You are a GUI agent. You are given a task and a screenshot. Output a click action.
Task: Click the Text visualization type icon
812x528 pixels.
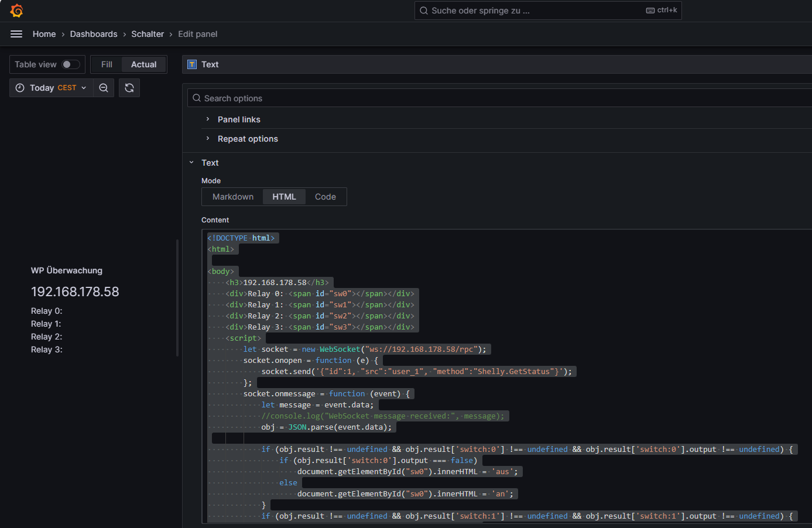[x=192, y=64]
